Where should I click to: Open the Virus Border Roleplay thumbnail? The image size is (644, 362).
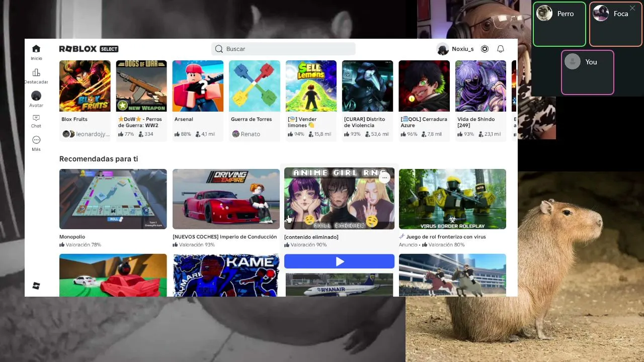click(x=452, y=199)
